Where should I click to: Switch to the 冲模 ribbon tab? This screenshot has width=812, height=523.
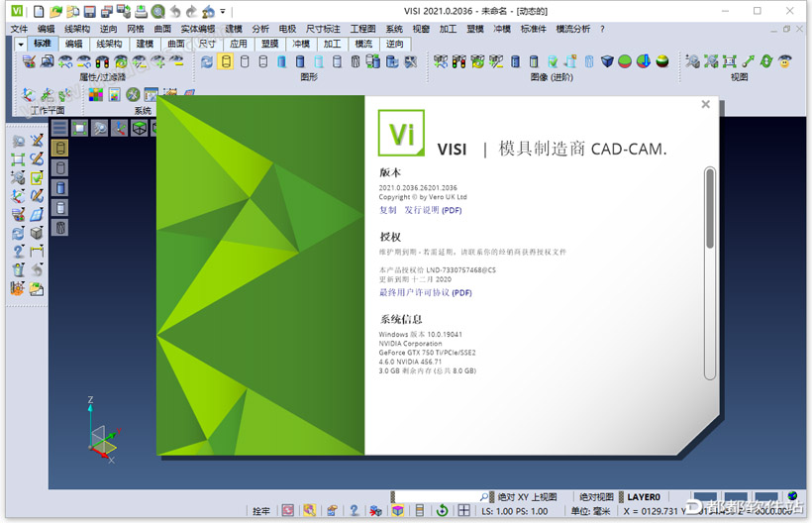click(x=301, y=44)
